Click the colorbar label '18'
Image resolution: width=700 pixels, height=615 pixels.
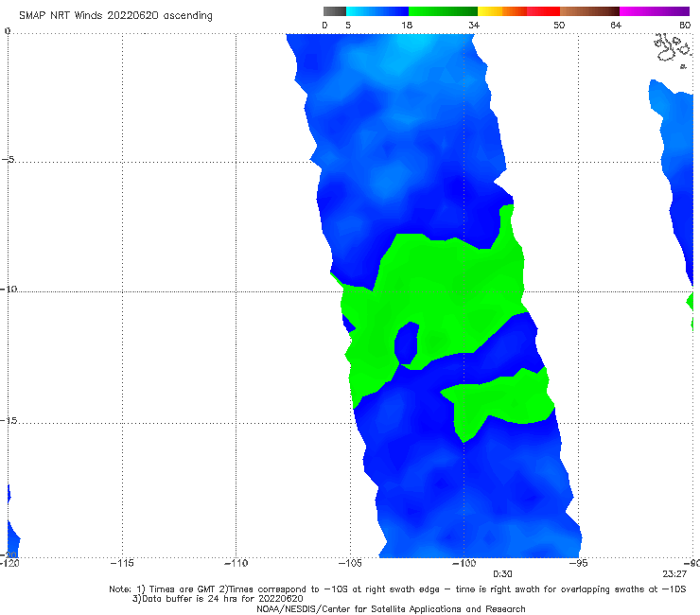click(x=407, y=25)
